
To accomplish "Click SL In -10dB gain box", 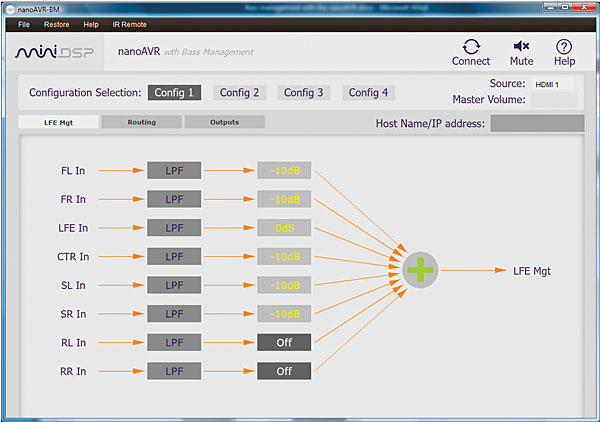I will click(284, 285).
